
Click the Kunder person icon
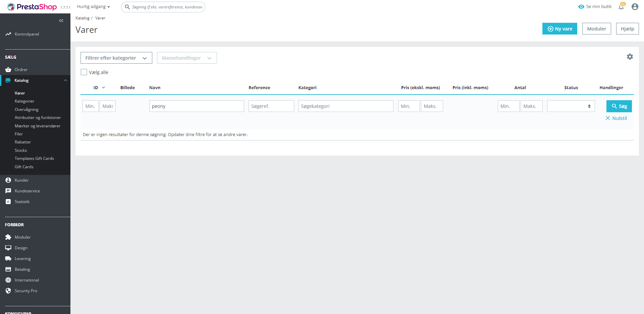coord(8,180)
